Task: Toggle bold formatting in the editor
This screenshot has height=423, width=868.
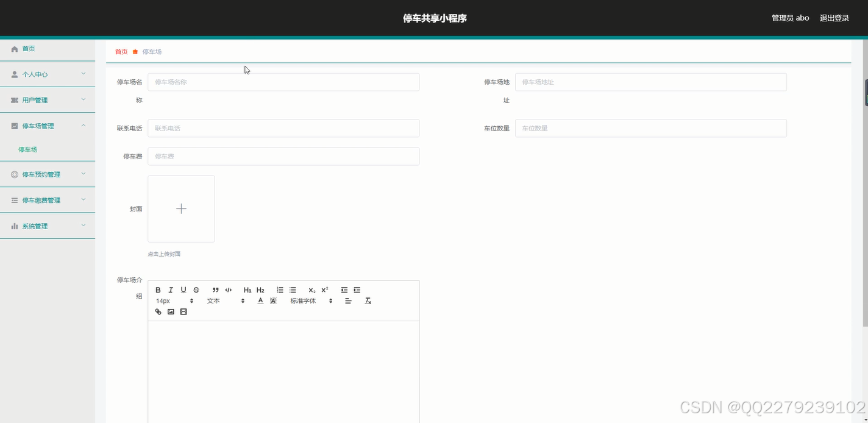Action: coord(158,290)
